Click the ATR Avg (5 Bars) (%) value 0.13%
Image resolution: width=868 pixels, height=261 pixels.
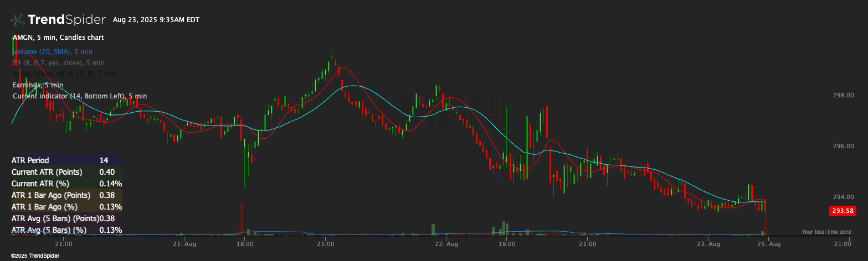(111, 230)
